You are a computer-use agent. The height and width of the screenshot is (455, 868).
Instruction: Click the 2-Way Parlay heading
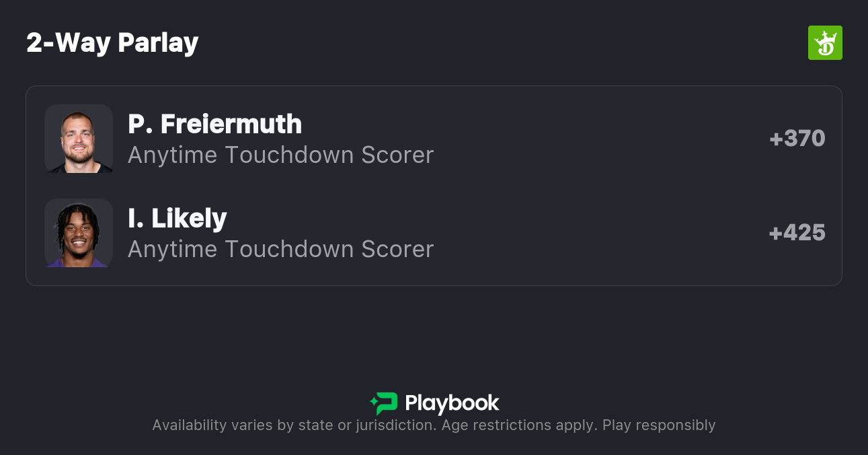tap(112, 42)
